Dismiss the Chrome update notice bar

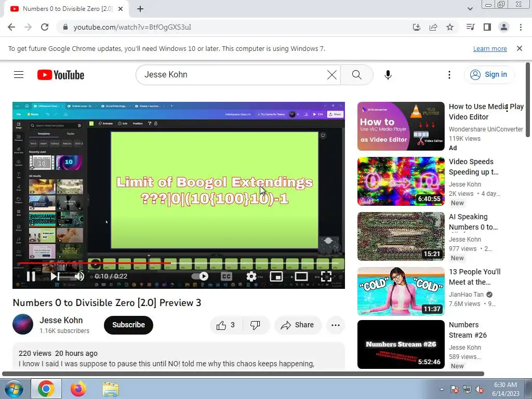click(520, 48)
